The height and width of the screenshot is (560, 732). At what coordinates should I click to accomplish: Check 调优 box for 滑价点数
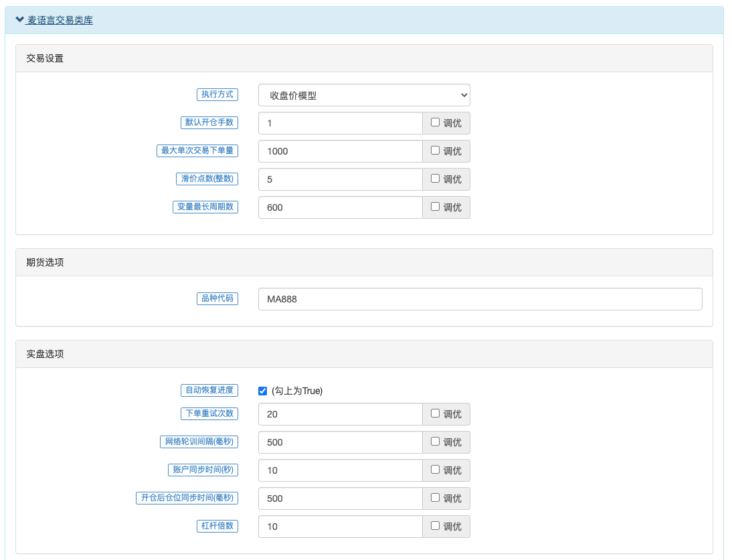435,179
